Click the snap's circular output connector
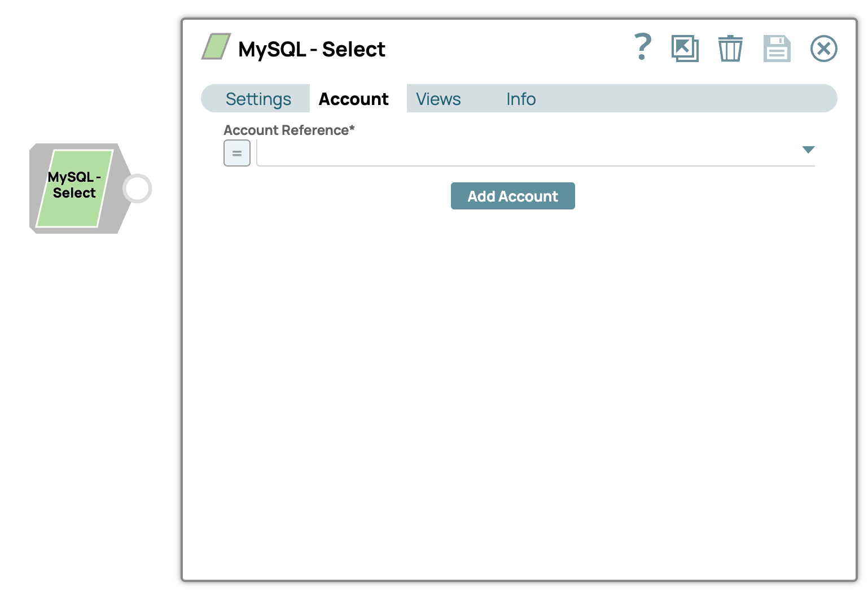The width and height of the screenshot is (868, 595). 137,189
